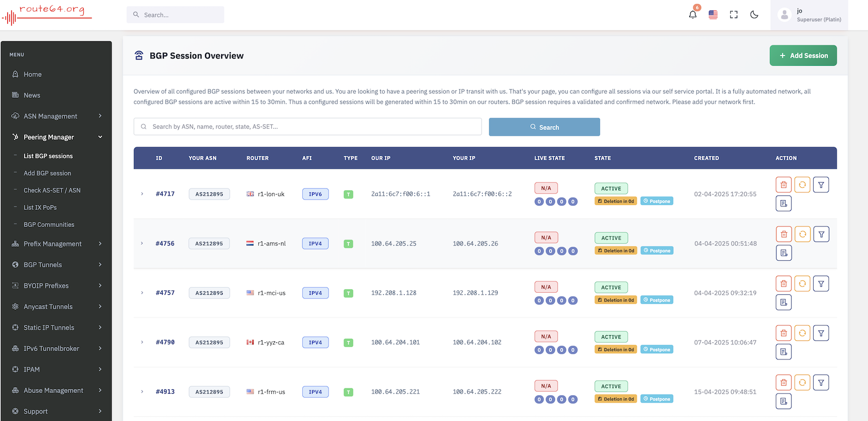Delete session #4757 with trash icon

(784, 283)
